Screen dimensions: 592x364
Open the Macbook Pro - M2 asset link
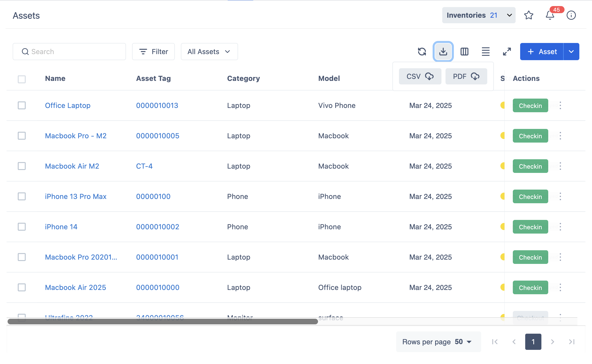tap(76, 136)
